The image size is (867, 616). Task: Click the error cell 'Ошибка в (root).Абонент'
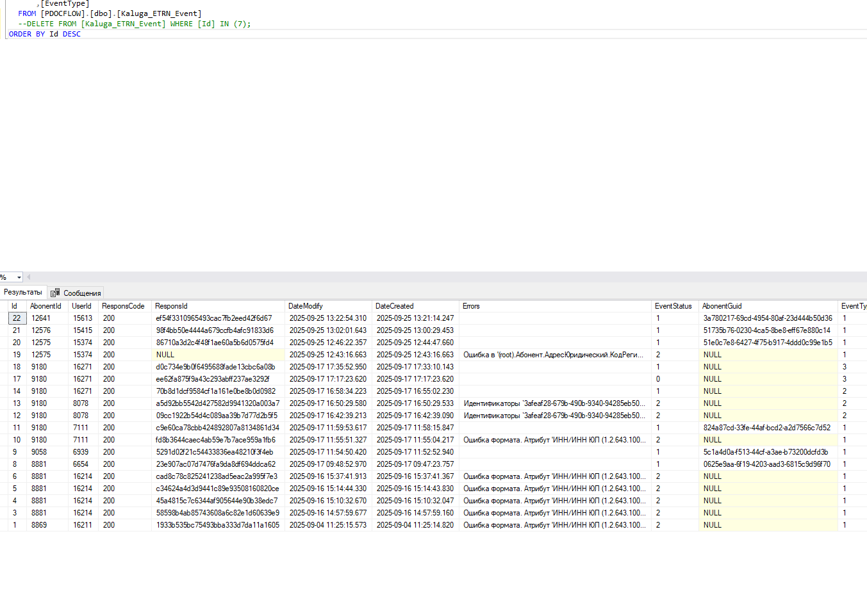(555, 355)
